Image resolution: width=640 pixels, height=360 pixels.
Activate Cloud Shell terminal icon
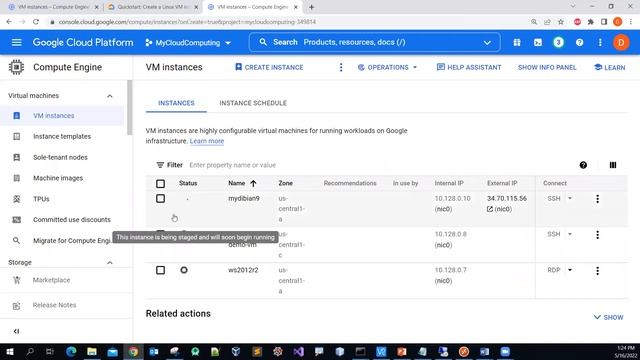[538, 42]
